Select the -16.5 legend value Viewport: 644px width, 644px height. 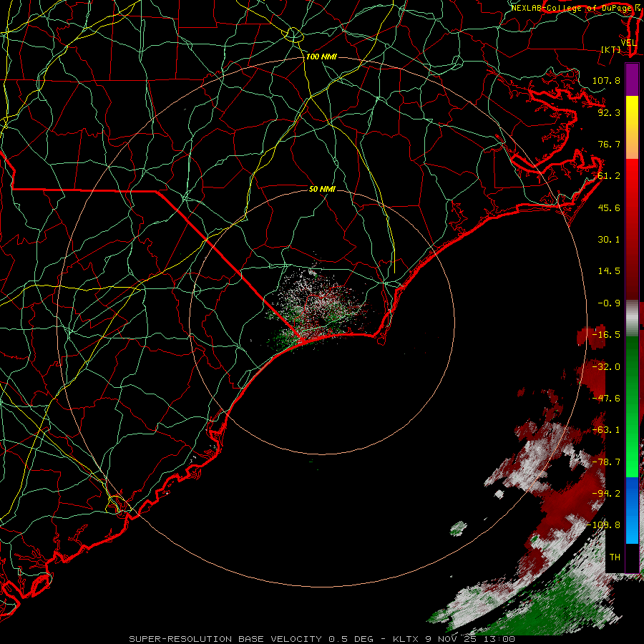tap(606, 335)
